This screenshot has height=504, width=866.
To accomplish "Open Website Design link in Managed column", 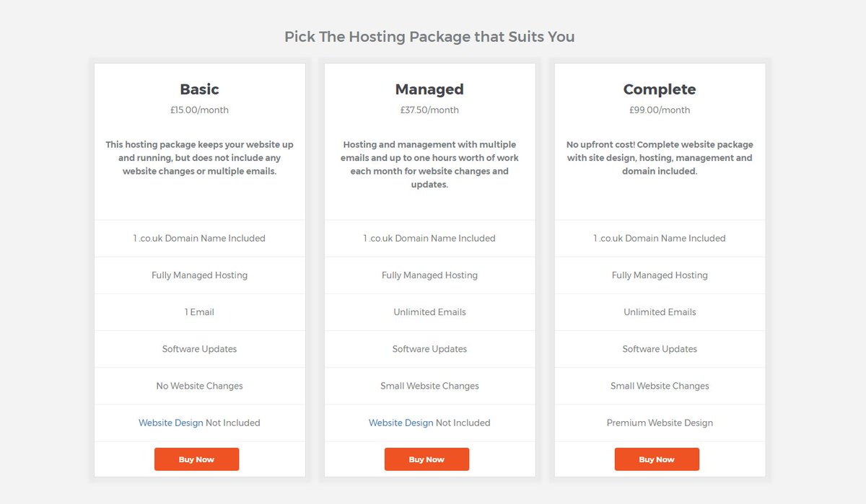I will coord(401,423).
